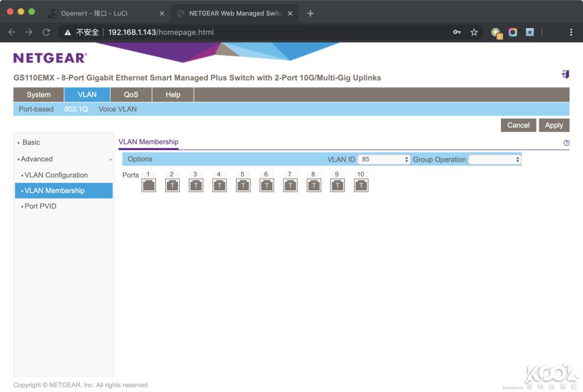The height and width of the screenshot is (392, 583).
Task: Open Port PVID in the sidebar
Action: click(40, 206)
